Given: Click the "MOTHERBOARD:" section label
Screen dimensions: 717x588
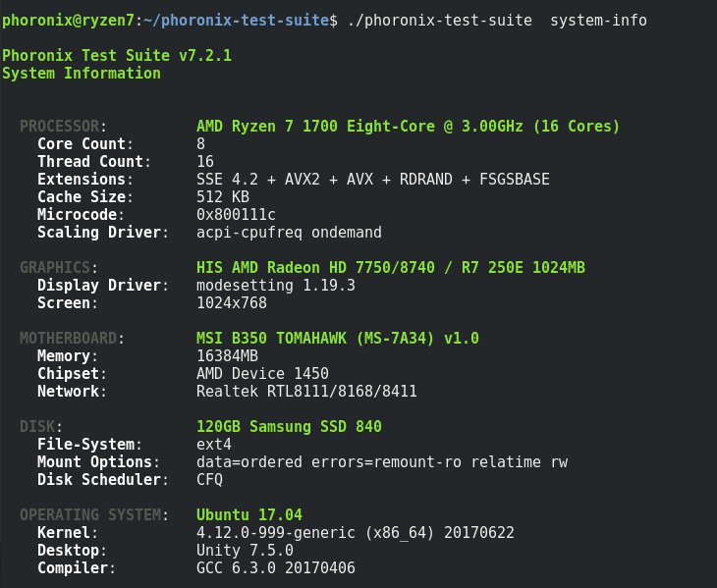Looking at the screenshot, I should [x=72, y=339].
